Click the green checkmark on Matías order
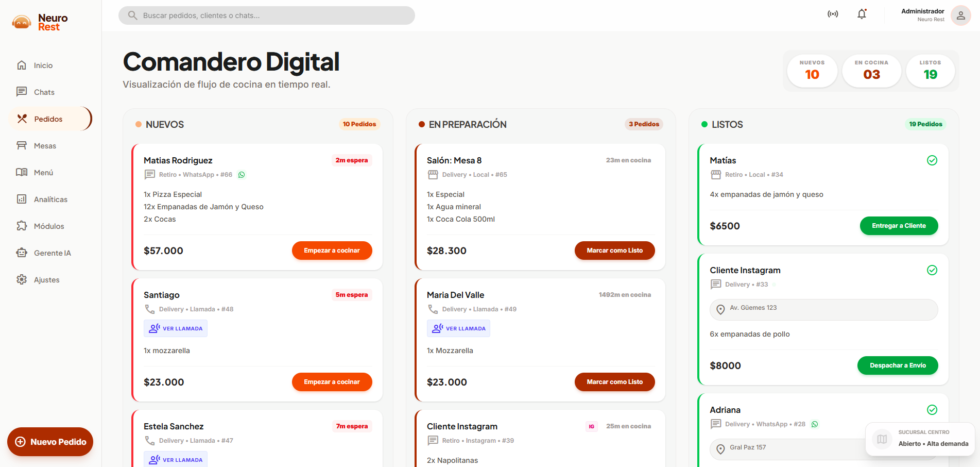Image resolution: width=980 pixels, height=467 pixels. (932, 160)
